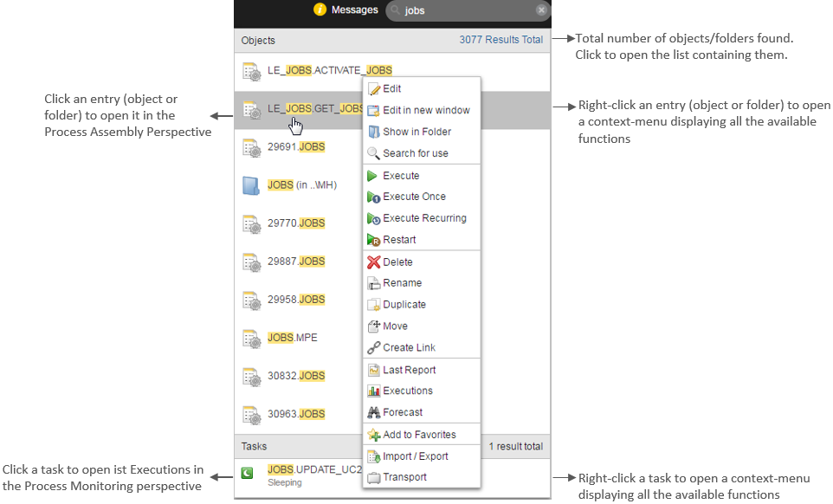Click the 29770.JOBS object icon
This screenshot has height=504, width=833.
point(251,224)
